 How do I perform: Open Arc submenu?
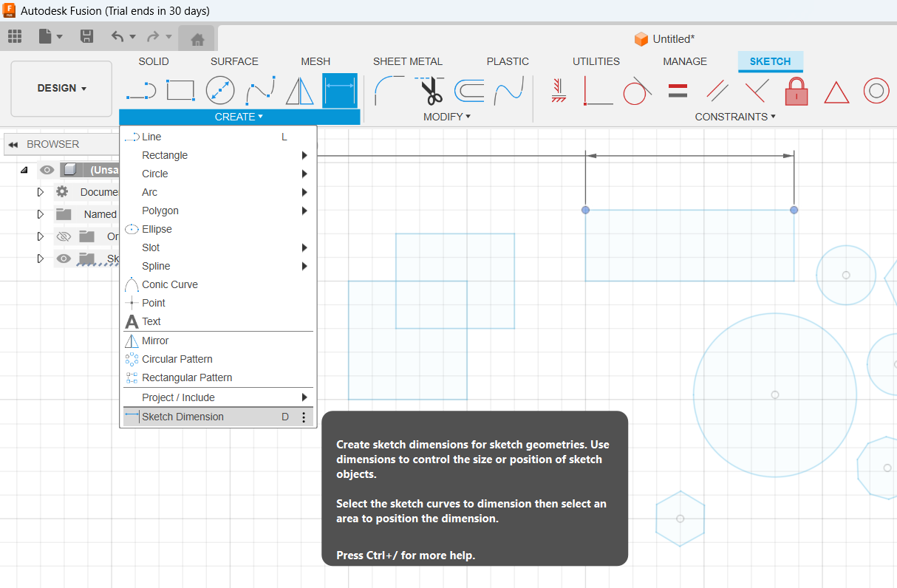pos(219,192)
